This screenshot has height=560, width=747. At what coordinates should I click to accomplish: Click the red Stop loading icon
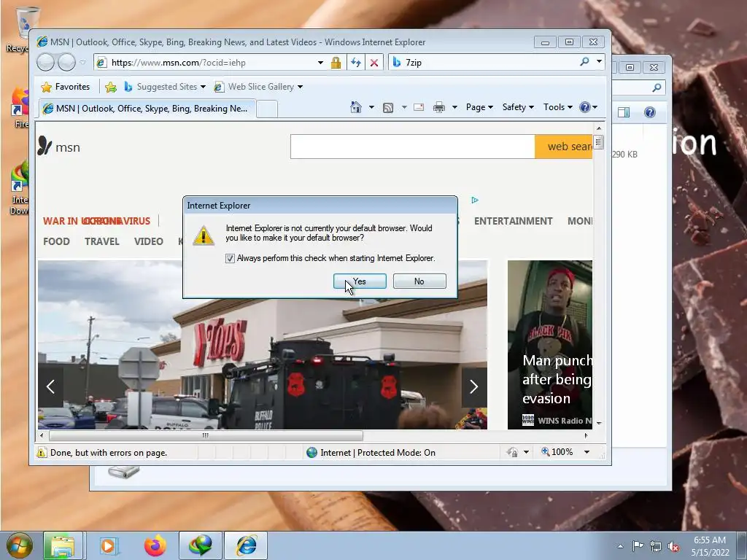tap(374, 63)
